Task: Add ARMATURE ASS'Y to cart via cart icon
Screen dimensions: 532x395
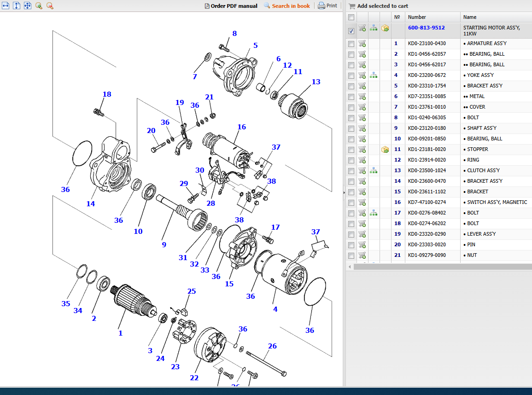Action: pyautogui.click(x=362, y=44)
